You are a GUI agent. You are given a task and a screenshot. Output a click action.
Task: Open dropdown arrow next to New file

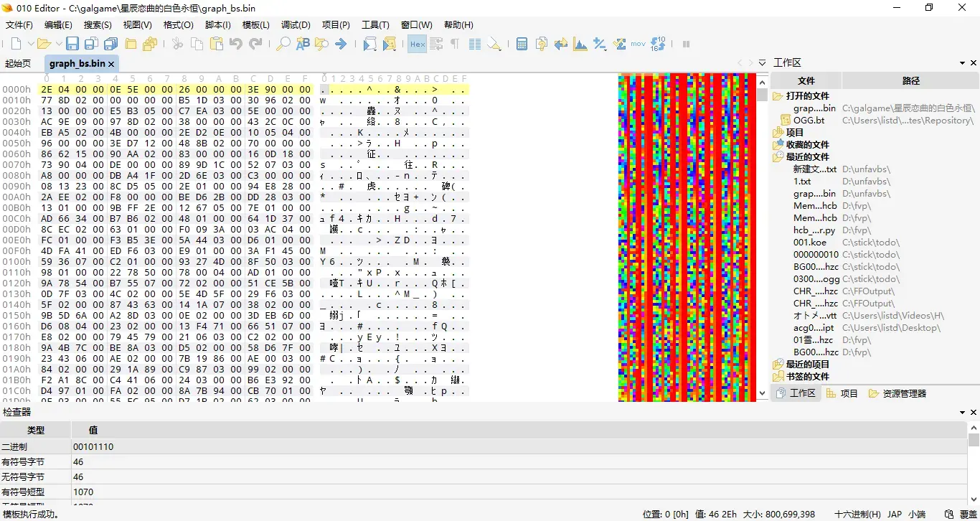click(x=29, y=44)
